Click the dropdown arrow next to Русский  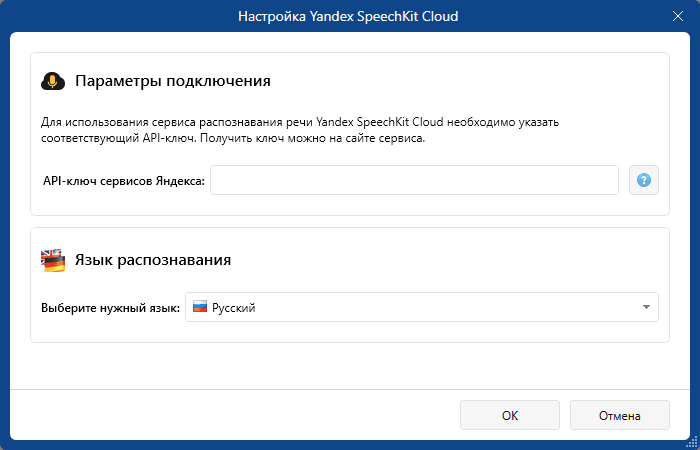pos(646,307)
